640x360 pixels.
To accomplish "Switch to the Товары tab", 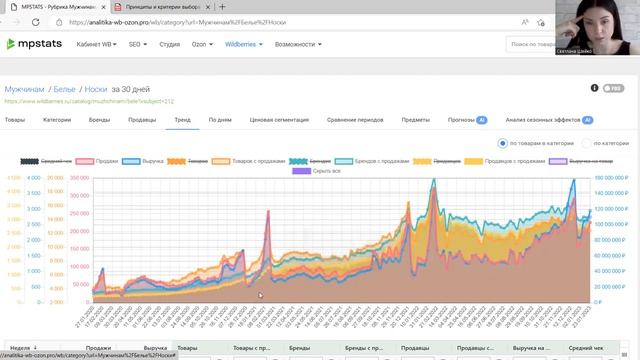I will coord(15,120).
